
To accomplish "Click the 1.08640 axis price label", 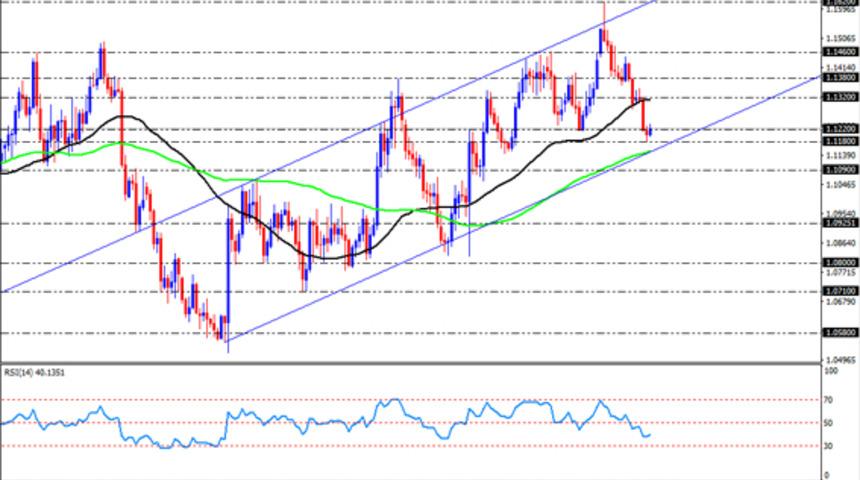I will pos(841,242).
